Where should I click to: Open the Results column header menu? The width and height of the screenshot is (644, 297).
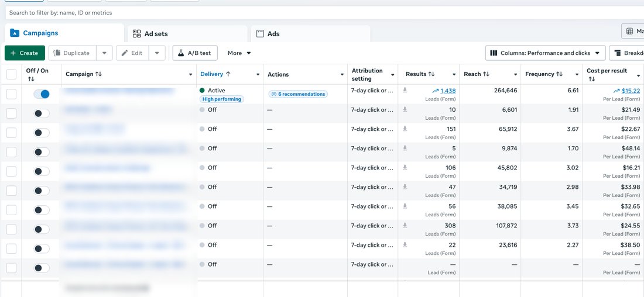click(x=454, y=75)
